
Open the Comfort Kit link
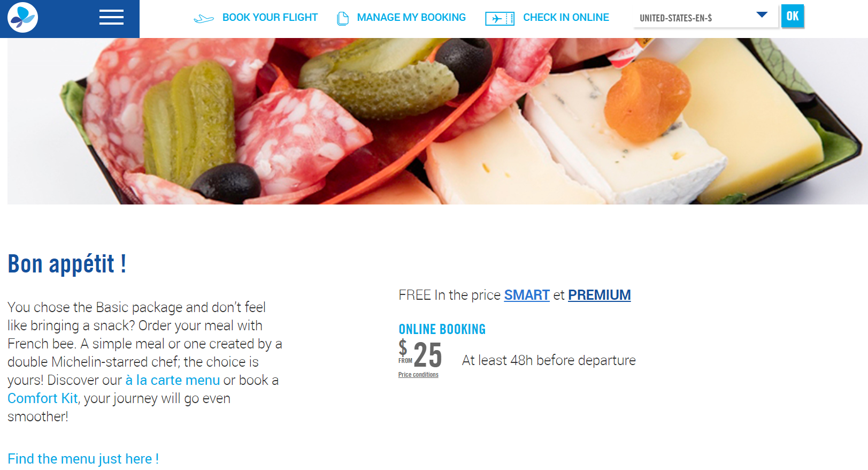click(x=43, y=398)
